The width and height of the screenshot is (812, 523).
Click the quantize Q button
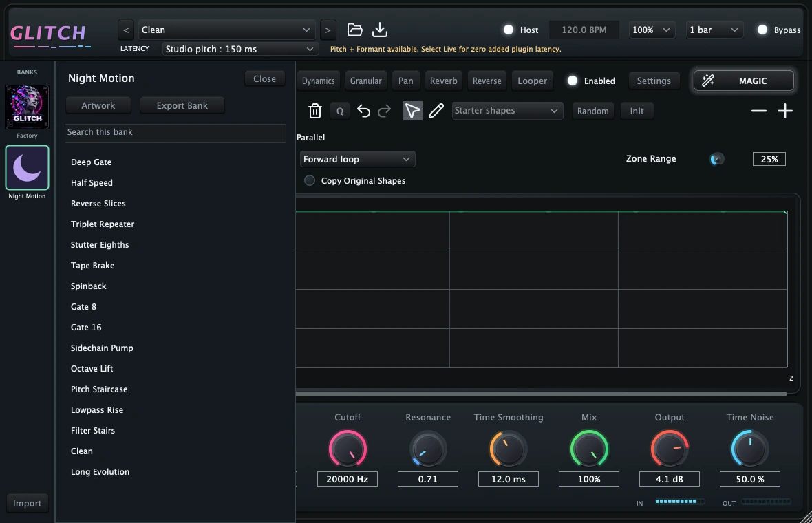(x=340, y=111)
